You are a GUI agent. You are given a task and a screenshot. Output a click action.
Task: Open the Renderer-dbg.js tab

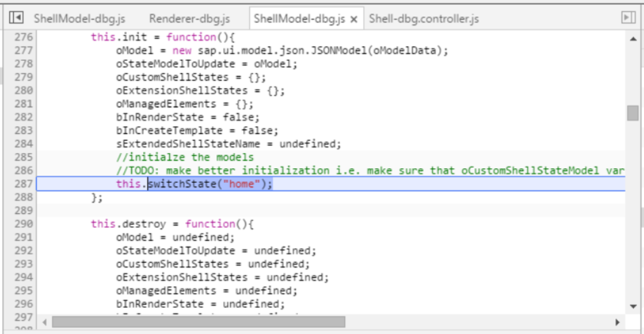pos(189,18)
